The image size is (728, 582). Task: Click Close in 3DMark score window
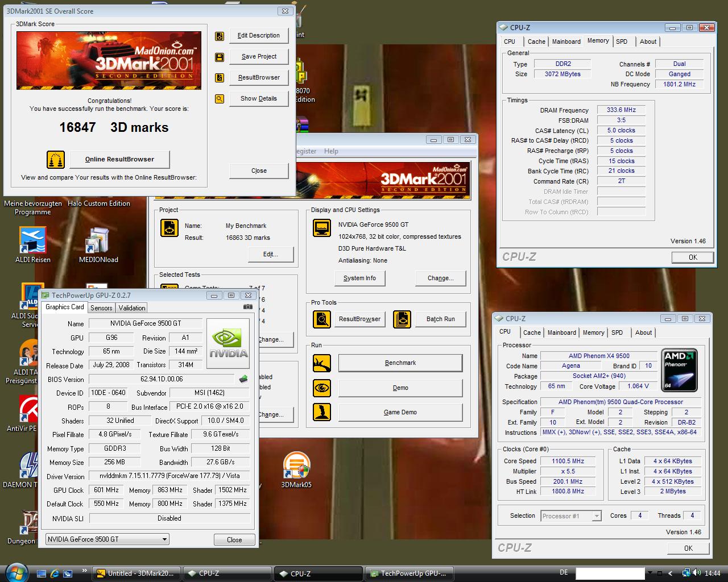tap(259, 171)
